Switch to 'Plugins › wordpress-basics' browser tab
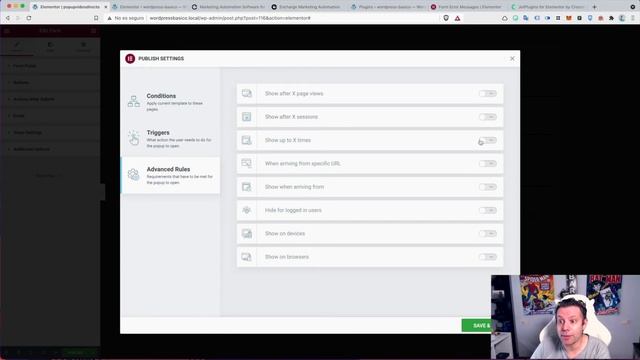 point(388,7)
